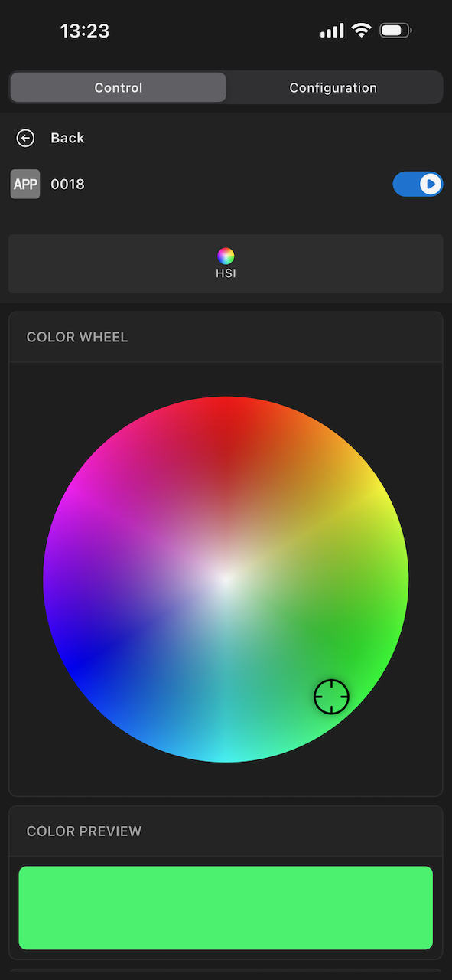
Task: Tap the Wi-Fi status icon
Action: click(362, 31)
